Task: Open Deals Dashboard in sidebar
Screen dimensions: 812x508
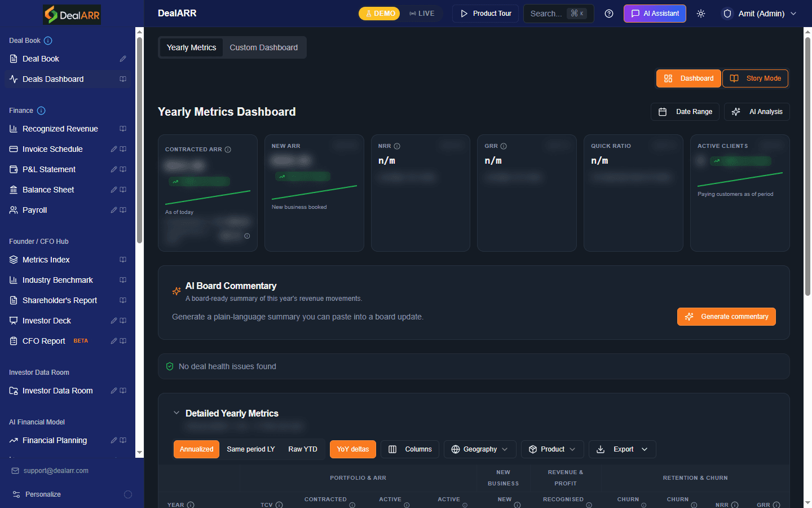Action: [53, 79]
